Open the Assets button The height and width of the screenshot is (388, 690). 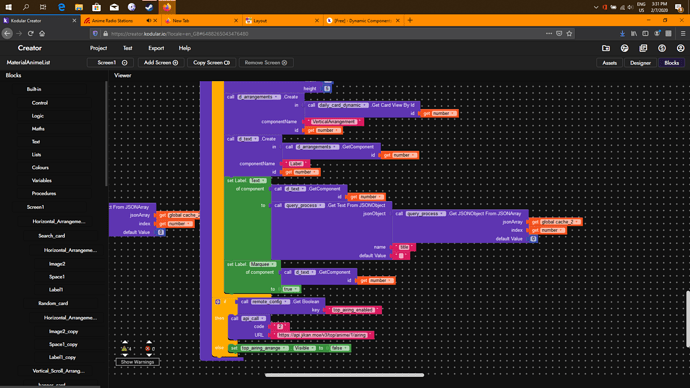(x=609, y=63)
